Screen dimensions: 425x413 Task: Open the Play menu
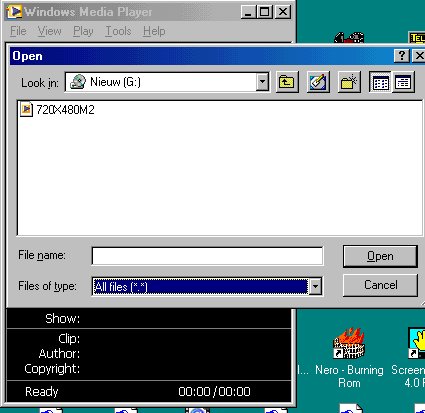coord(83,31)
